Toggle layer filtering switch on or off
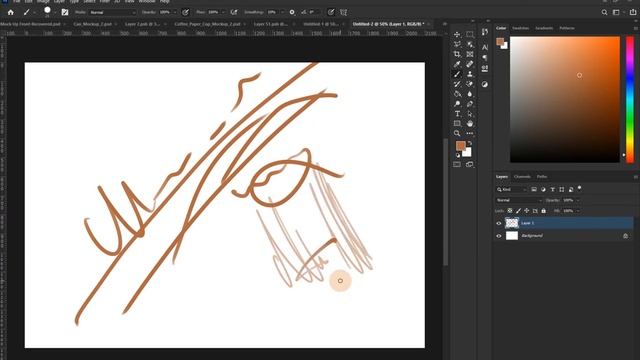The width and height of the screenshot is (640, 360). tap(580, 189)
